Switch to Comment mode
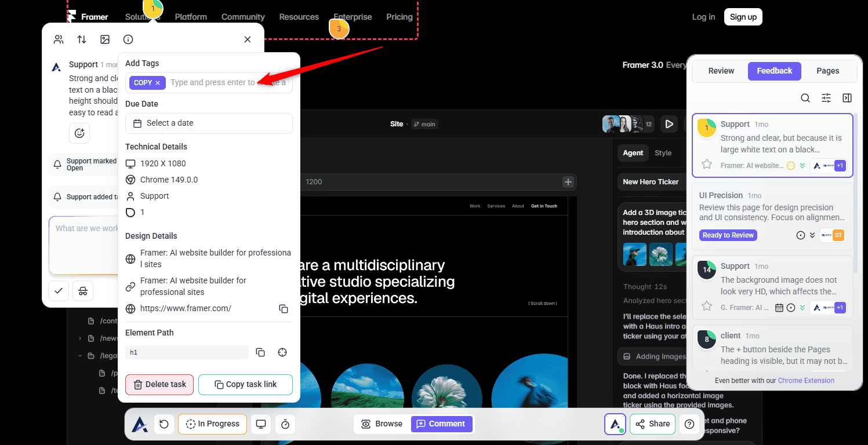 pos(441,424)
